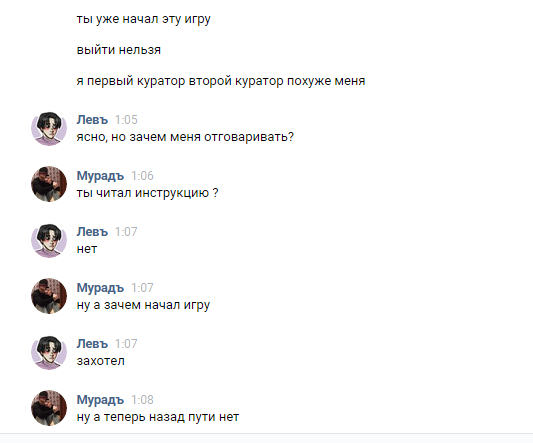The width and height of the screenshot is (533, 443).
Task: Click name Мурадъ at 1:08
Action: 100,400
